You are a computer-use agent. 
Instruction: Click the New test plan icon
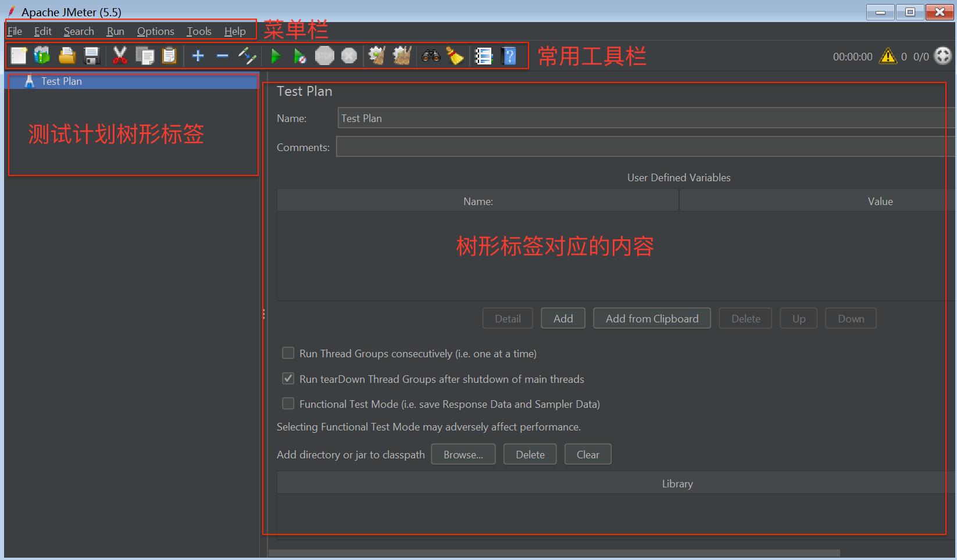[x=19, y=56]
